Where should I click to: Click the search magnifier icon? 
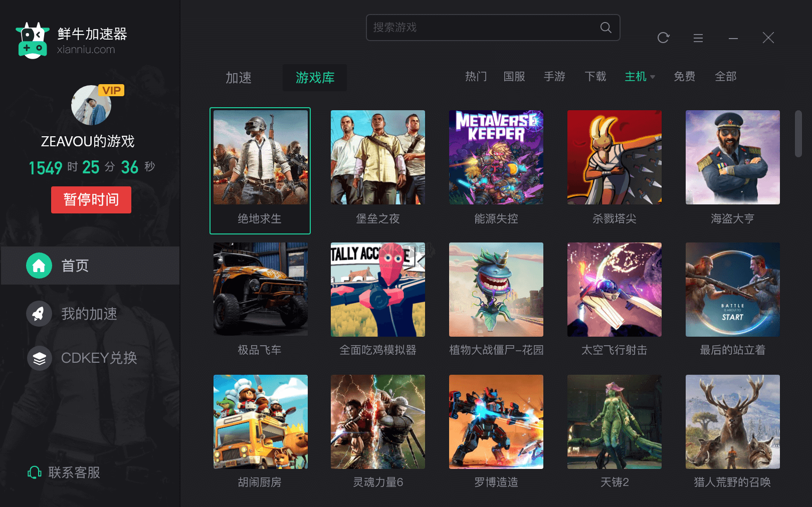[605, 28]
